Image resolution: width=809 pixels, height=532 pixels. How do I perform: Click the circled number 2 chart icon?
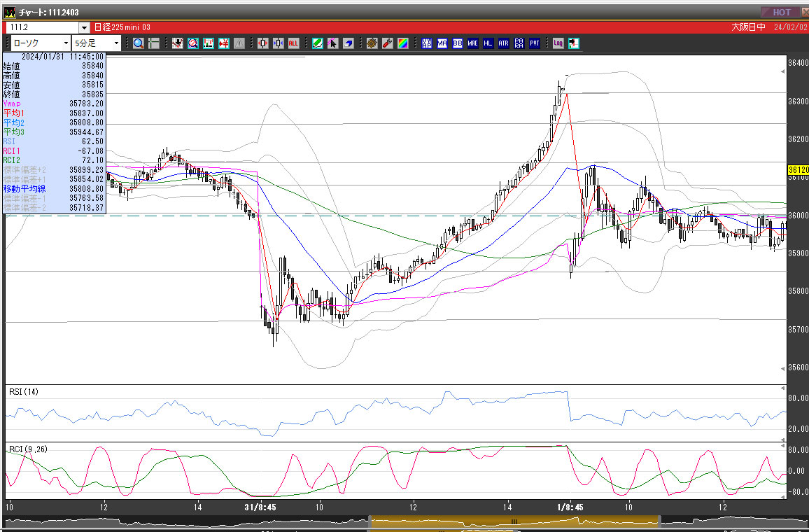coord(193,43)
